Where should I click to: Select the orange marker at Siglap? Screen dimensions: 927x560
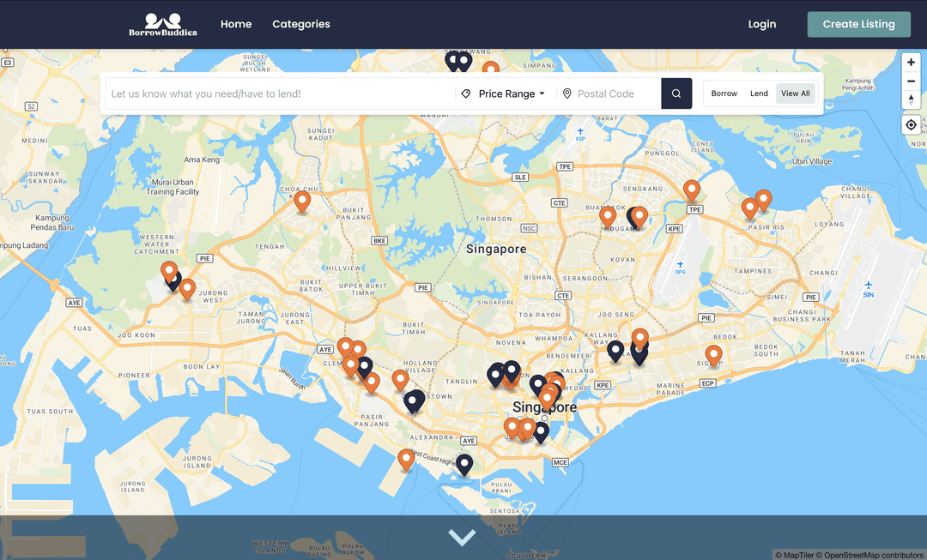[x=713, y=356]
